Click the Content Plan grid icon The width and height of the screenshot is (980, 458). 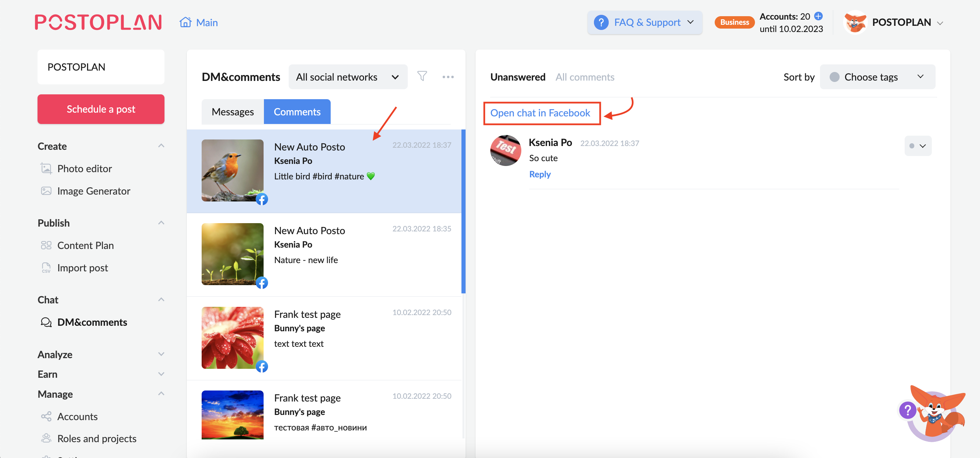click(x=46, y=245)
